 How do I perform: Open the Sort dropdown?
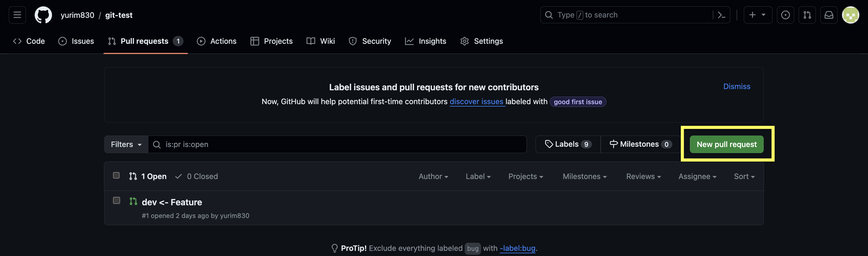click(x=744, y=176)
